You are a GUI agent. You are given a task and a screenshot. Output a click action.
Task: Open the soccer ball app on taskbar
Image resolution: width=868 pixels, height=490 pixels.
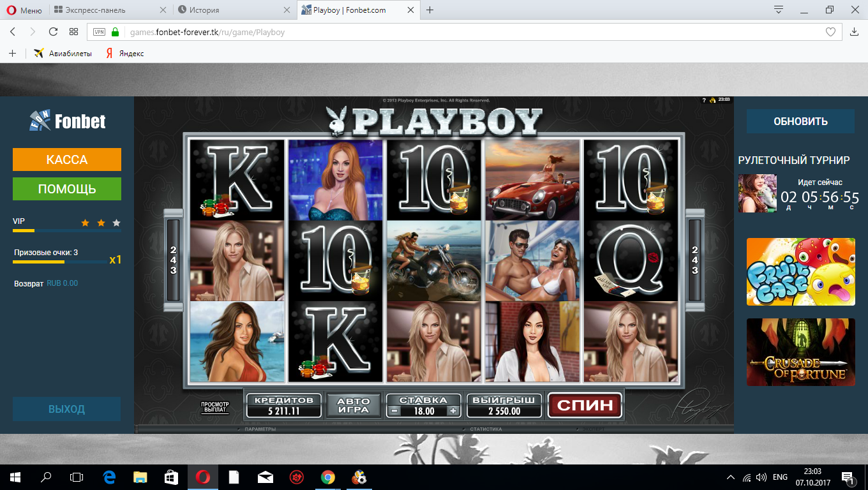coord(359,477)
